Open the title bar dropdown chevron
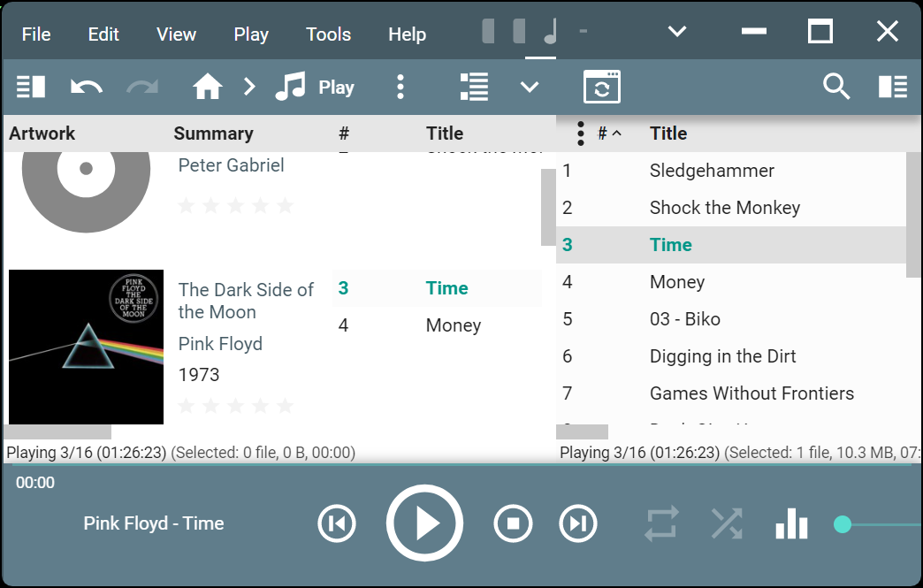The height and width of the screenshot is (588, 923). click(x=677, y=33)
